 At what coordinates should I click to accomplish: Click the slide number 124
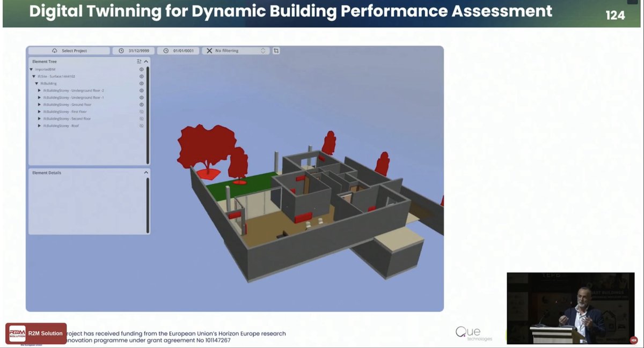tap(615, 15)
